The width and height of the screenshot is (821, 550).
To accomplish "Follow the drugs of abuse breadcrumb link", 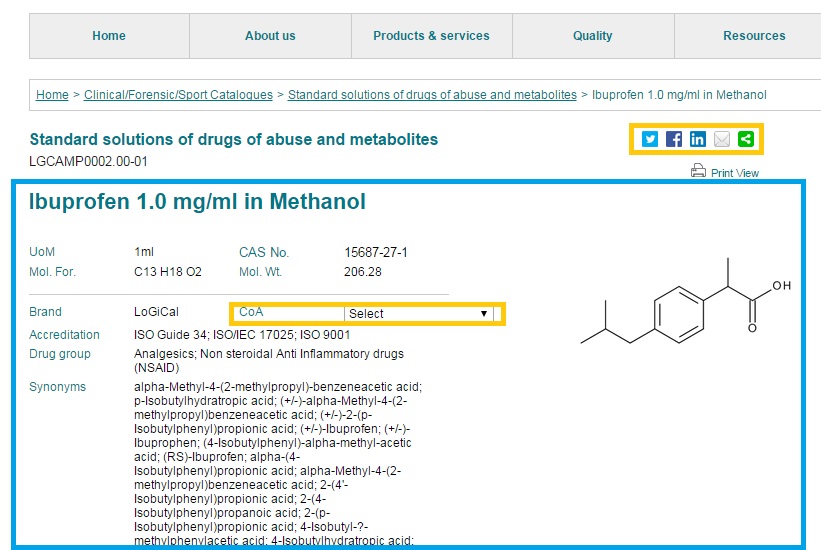I will pyautogui.click(x=432, y=95).
